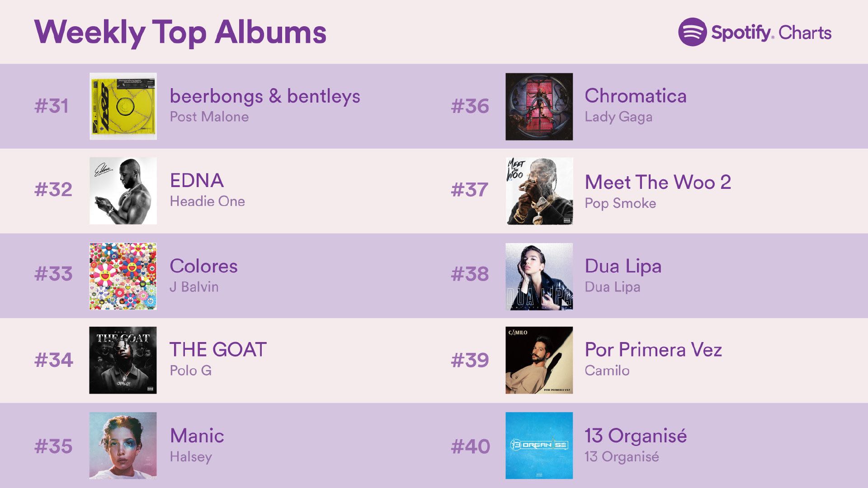The height and width of the screenshot is (488, 868).
Task: Open the Chromatica album cover
Action: point(539,107)
